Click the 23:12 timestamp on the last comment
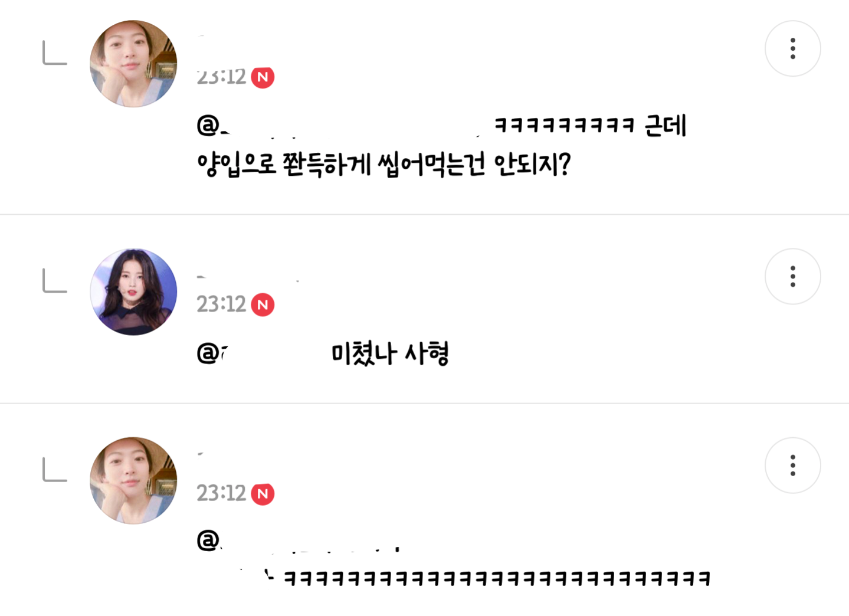This screenshot has width=849, height=616. (x=221, y=493)
